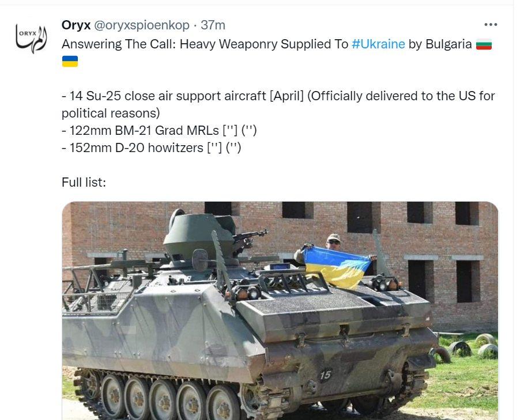The height and width of the screenshot is (420, 524).
Task: Click the 122mm BM-21 Grad MRLs line
Action: (160, 131)
